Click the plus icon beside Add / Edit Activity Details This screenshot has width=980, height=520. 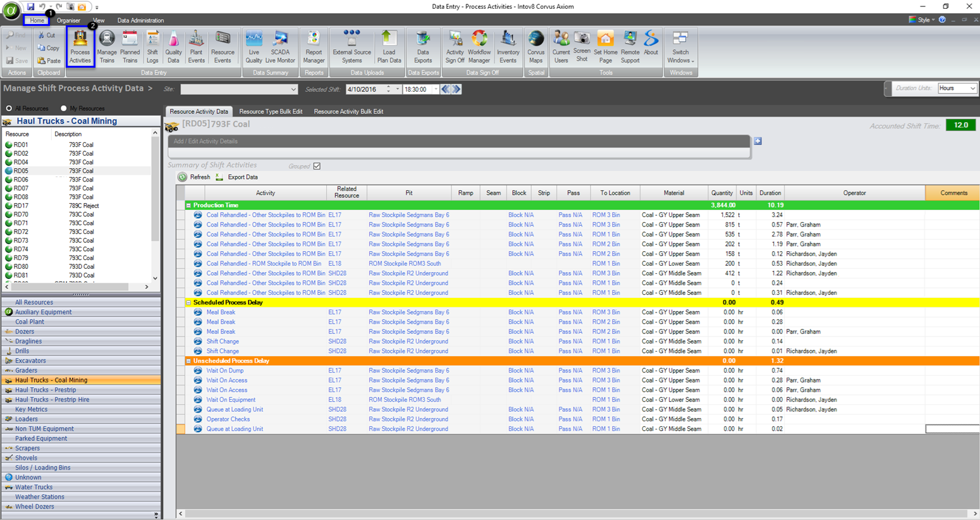pyautogui.click(x=757, y=141)
